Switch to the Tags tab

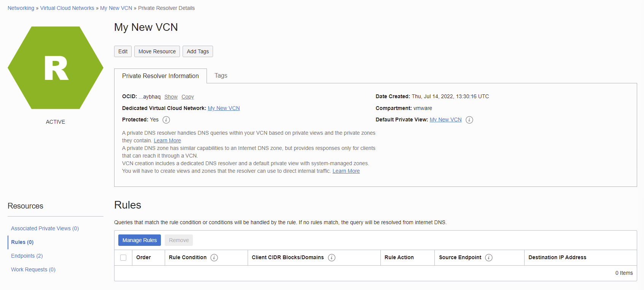click(221, 76)
